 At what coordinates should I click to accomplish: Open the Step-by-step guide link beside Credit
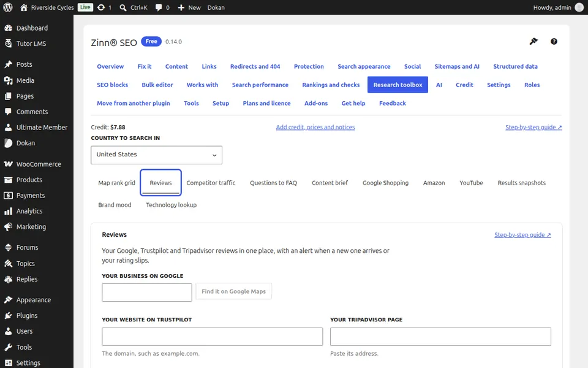pyautogui.click(x=533, y=128)
